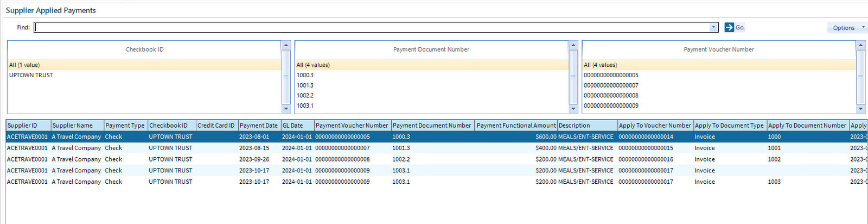868x224 pixels.
Task: Filter by Payment Document Number 1000.3
Action: [431, 75]
